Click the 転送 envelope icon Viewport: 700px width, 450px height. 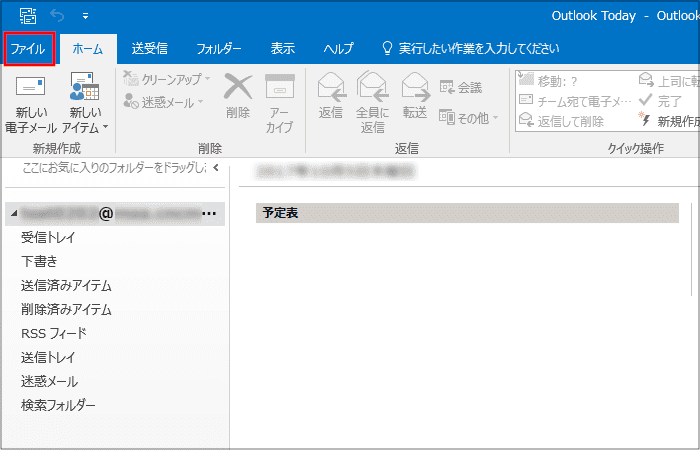[415, 88]
